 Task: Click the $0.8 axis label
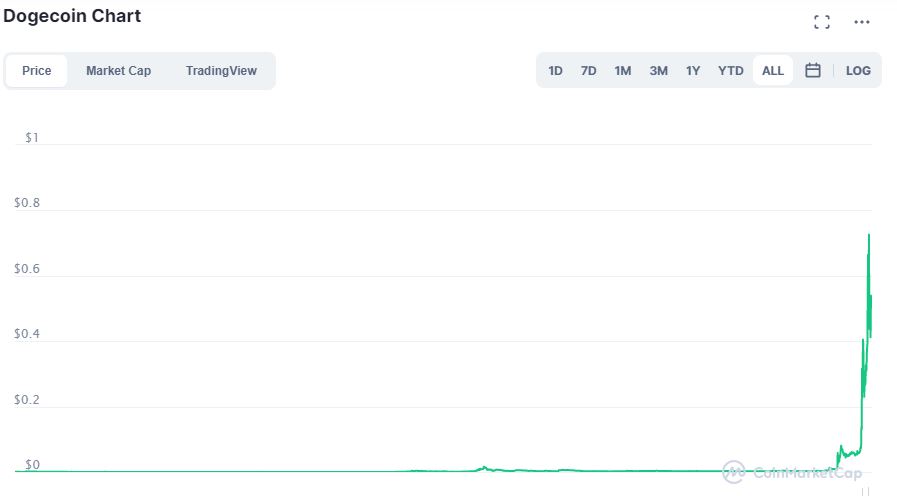[27, 203]
